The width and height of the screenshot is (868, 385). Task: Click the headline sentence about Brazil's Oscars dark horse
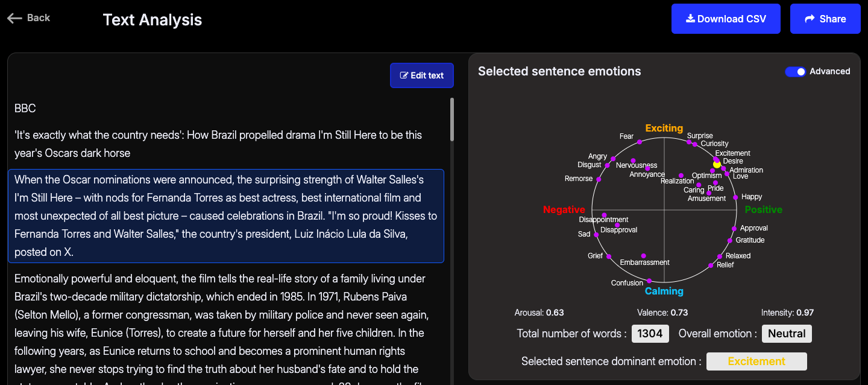pos(218,144)
